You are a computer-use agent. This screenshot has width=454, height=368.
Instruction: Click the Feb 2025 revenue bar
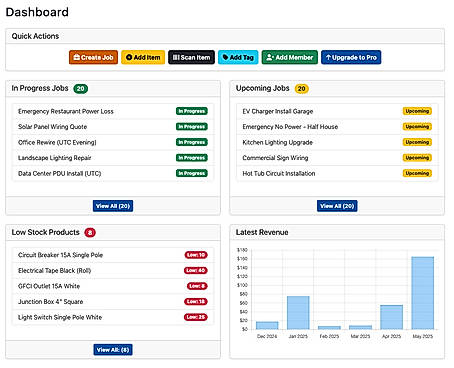pyautogui.click(x=329, y=328)
